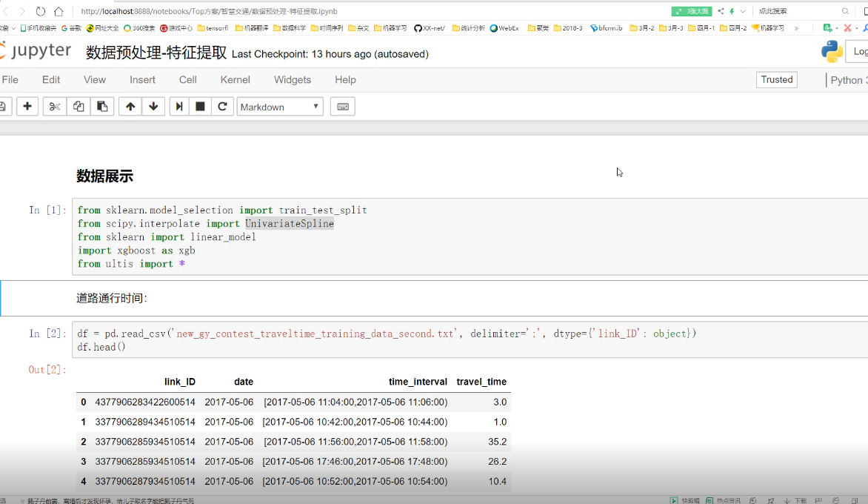The image size is (868, 504).
Task: Click the notebook title 数据预处理-特征提取
Action: (156, 53)
